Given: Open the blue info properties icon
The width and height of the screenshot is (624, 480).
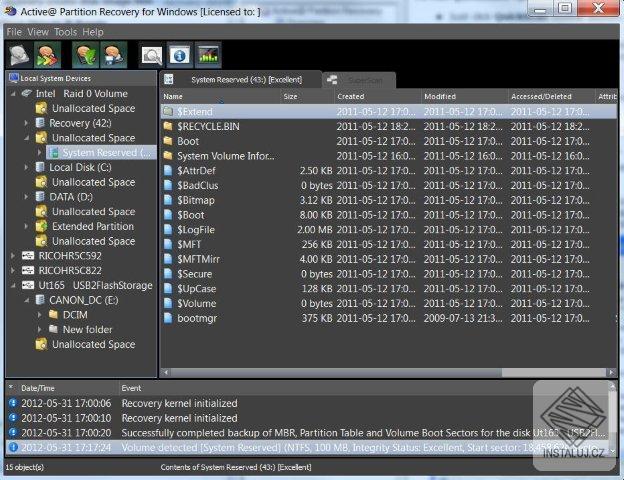Looking at the screenshot, I should point(179,55).
